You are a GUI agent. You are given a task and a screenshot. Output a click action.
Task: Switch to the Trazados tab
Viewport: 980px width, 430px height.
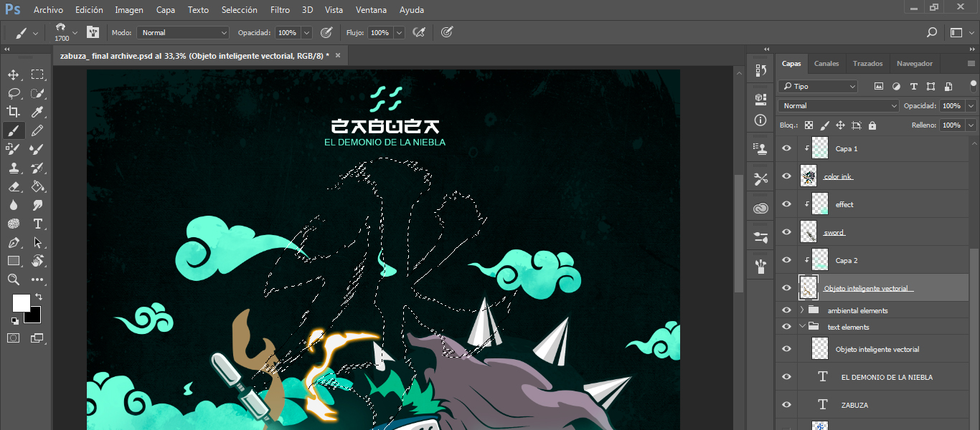click(868, 64)
